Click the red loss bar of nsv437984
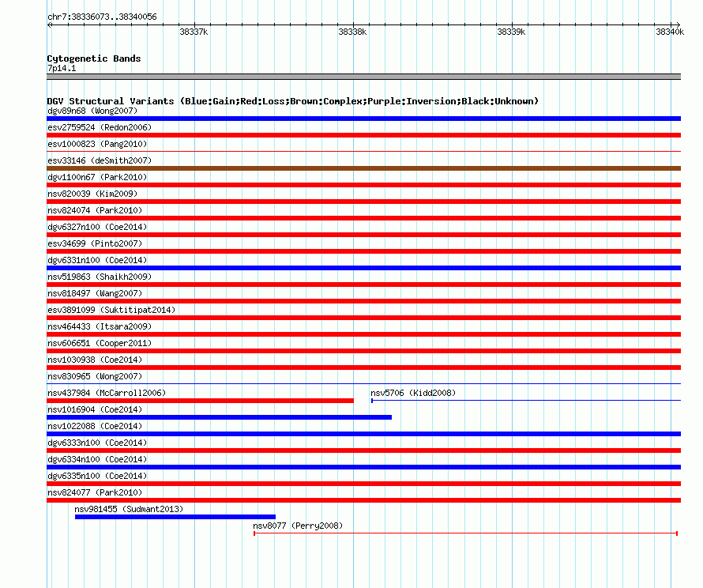703x588 pixels. pyautogui.click(x=200, y=401)
